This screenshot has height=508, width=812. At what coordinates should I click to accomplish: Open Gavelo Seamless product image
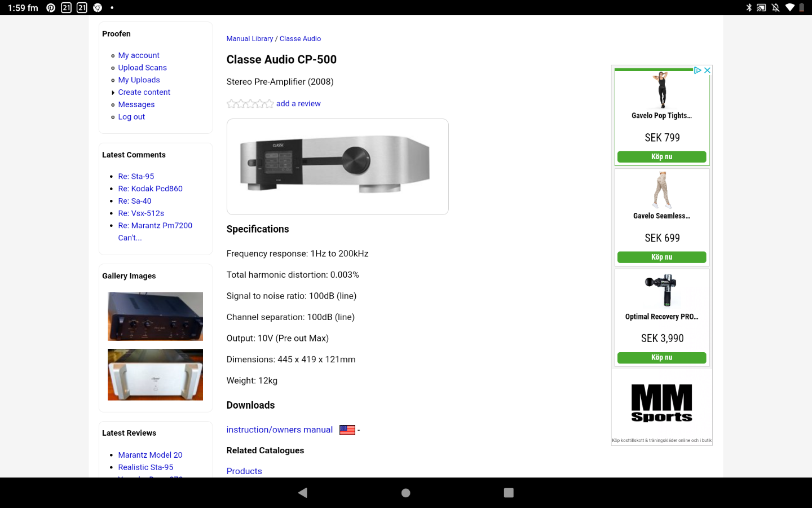click(661, 190)
